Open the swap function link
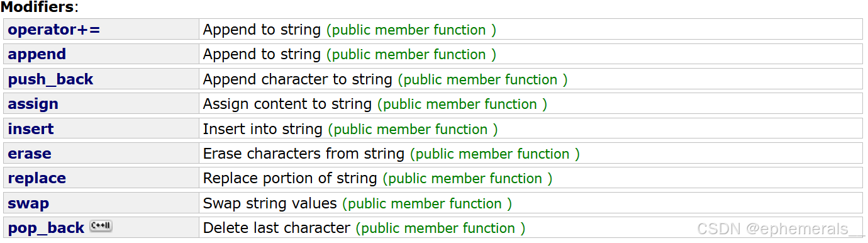The image size is (868, 243). click(x=28, y=203)
